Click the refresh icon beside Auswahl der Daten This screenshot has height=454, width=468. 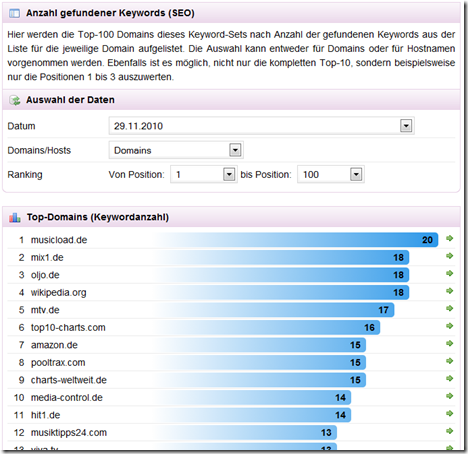click(x=15, y=100)
